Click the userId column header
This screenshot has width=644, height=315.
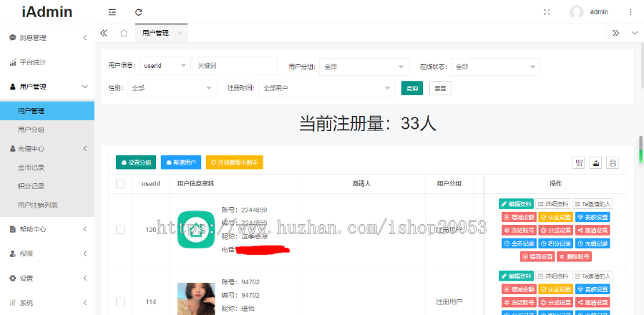pos(151,184)
